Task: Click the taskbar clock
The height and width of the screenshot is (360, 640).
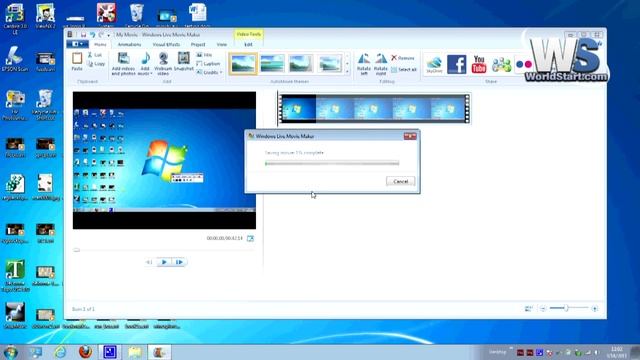Action: point(617,352)
